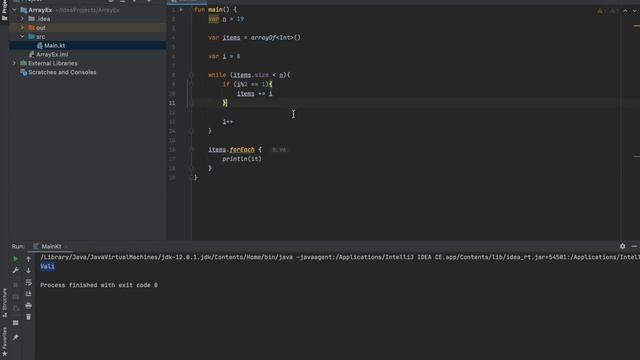Collapse the src folder
The image size is (640, 360).
[22, 37]
